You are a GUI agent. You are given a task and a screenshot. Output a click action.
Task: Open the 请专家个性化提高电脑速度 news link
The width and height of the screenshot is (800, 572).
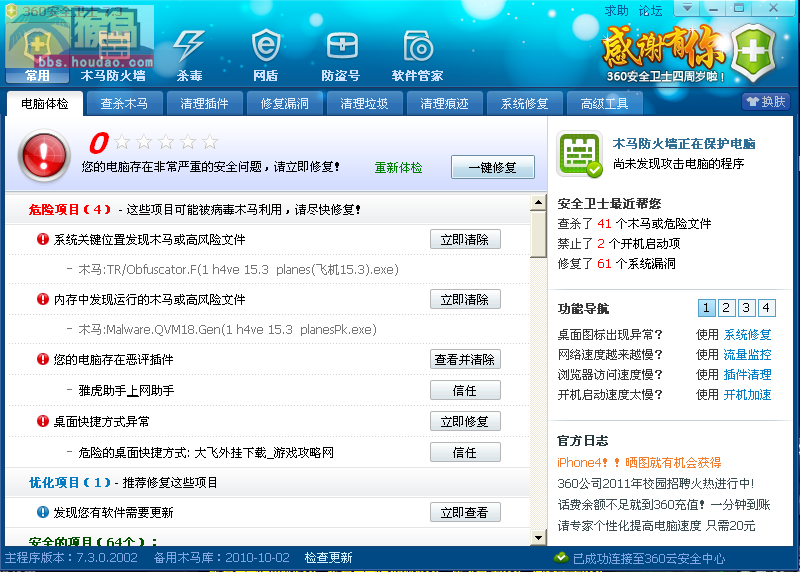(656, 526)
